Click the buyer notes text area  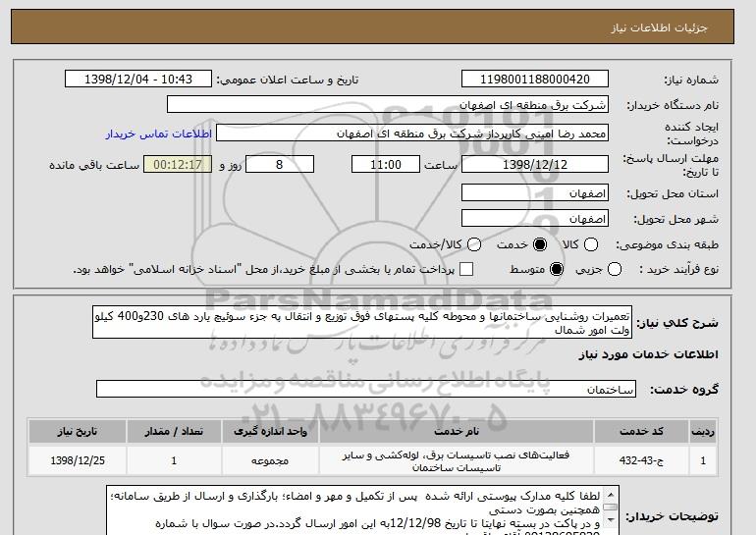(x=354, y=510)
